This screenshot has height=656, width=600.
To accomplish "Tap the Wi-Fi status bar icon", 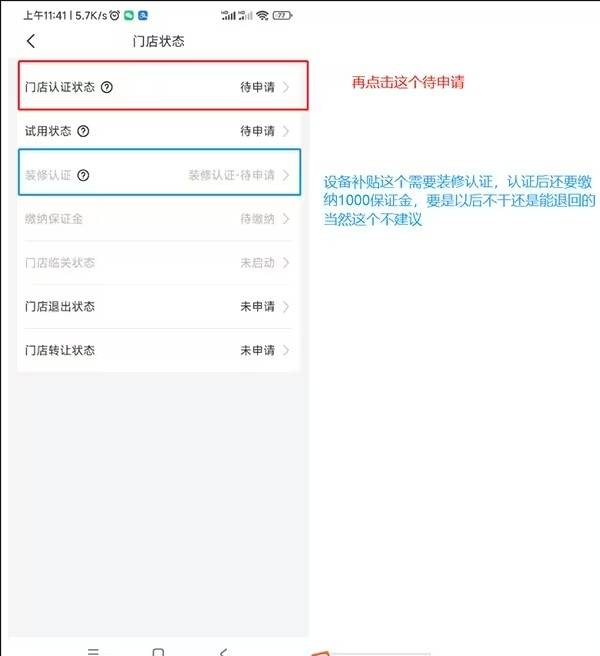I will click(263, 15).
